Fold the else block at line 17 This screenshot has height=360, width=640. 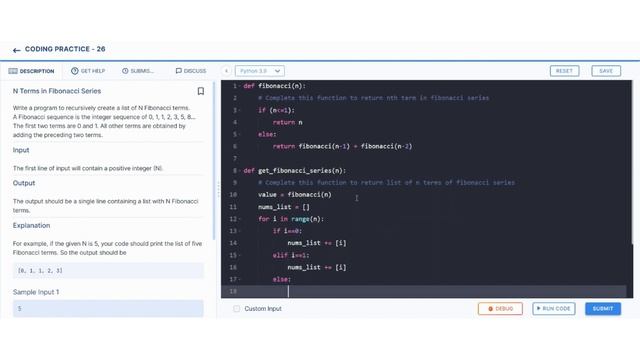click(x=240, y=280)
